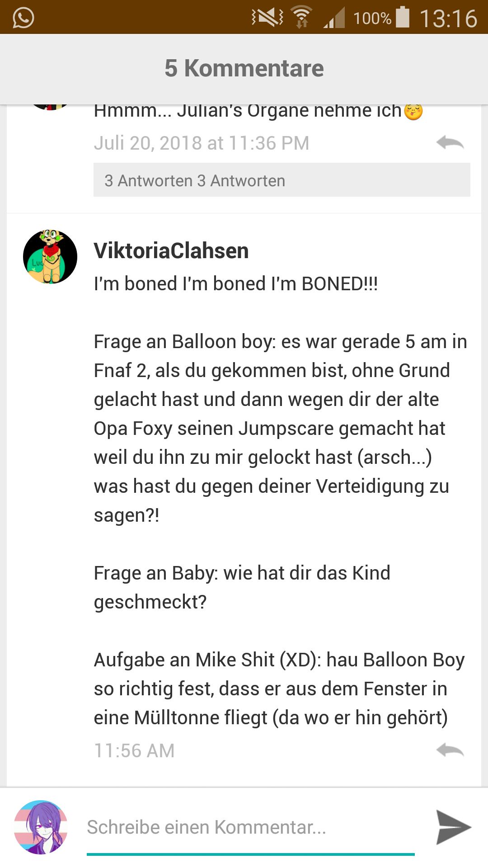Tap the battery indicator icon
Image resolution: width=488 pixels, height=868 pixels.
(403, 17)
